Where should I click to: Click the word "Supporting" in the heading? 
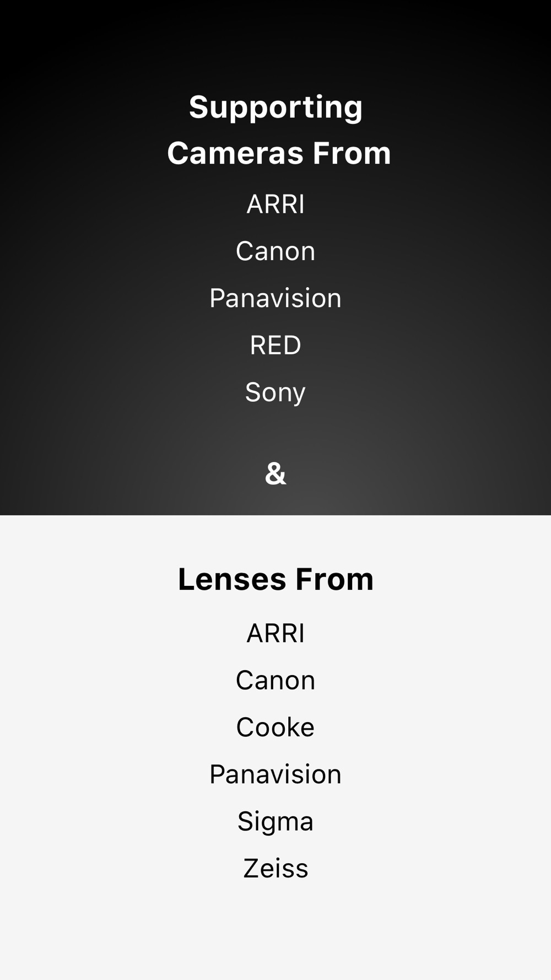[x=275, y=107]
